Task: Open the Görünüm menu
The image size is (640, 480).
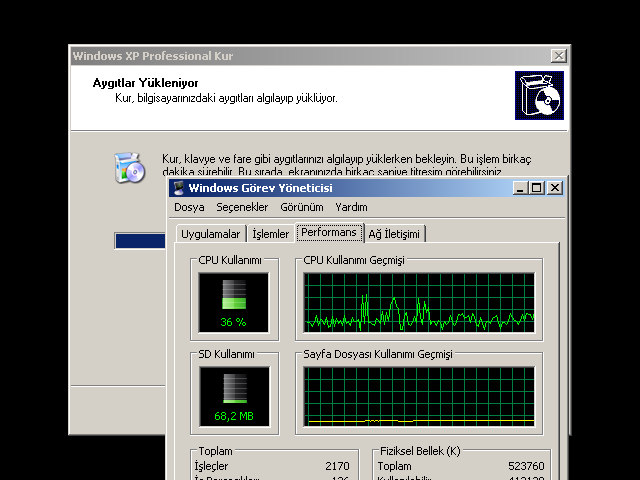Action: click(x=302, y=207)
